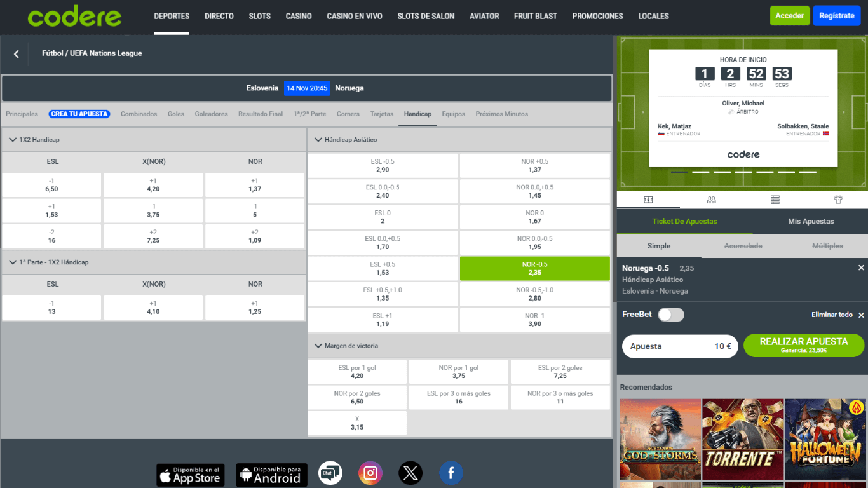Select the Ticket De Apuestas tab

point(684,222)
